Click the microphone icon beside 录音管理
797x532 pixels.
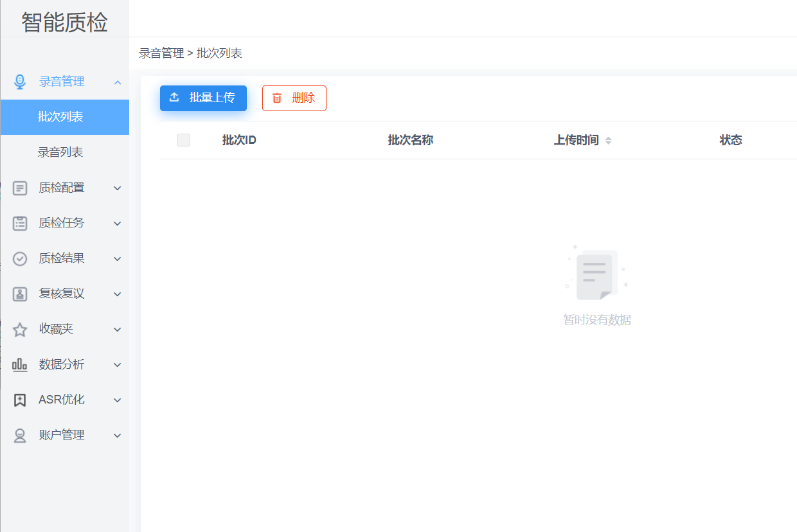pyautogui.click(x=20, y=82)
